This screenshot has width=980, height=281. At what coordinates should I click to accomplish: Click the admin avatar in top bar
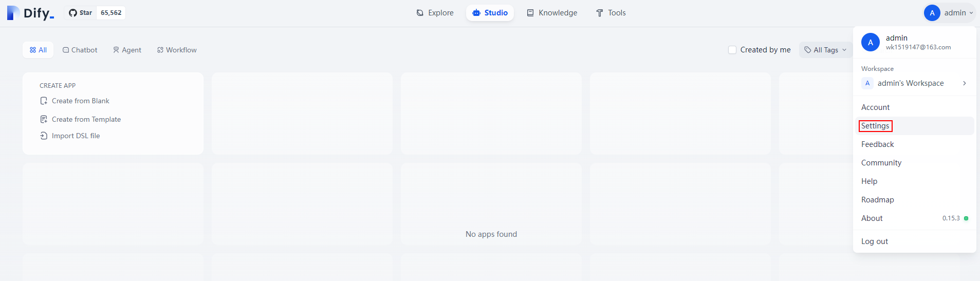click(x=932, y=13)
